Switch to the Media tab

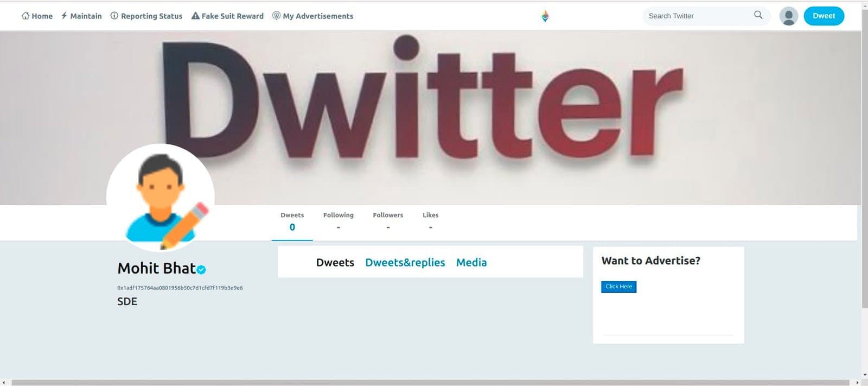(x=471, y=262)
